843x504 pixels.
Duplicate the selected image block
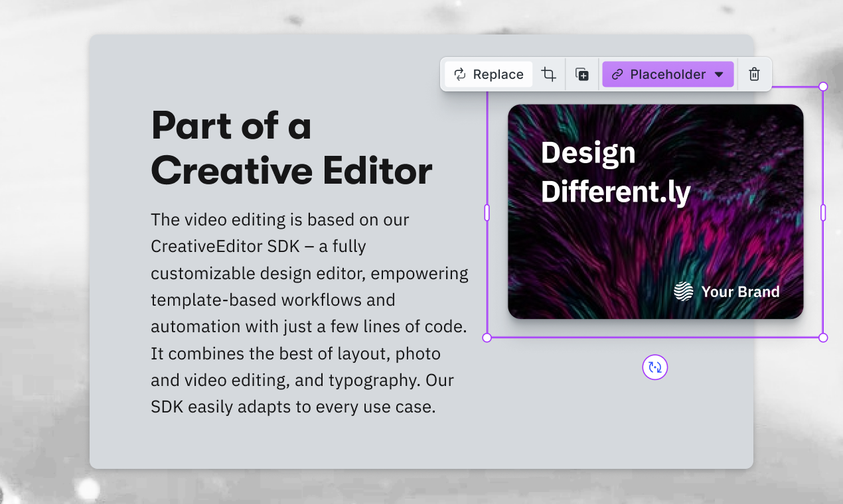[581, 74]
